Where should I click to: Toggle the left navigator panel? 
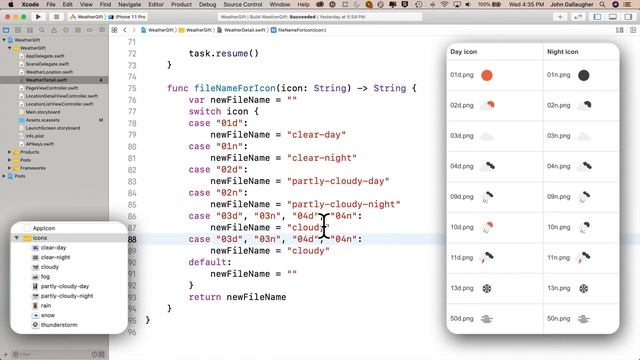click(597, 17)
